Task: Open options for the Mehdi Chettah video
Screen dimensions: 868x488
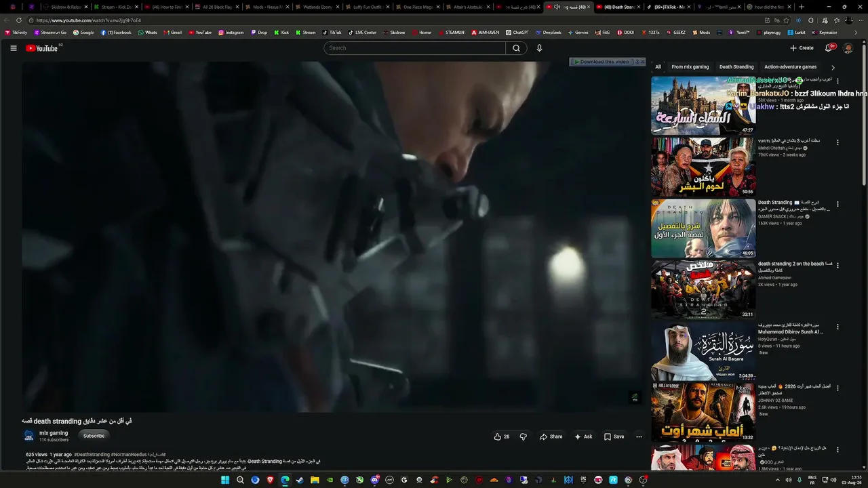Action: pos(837,142)
